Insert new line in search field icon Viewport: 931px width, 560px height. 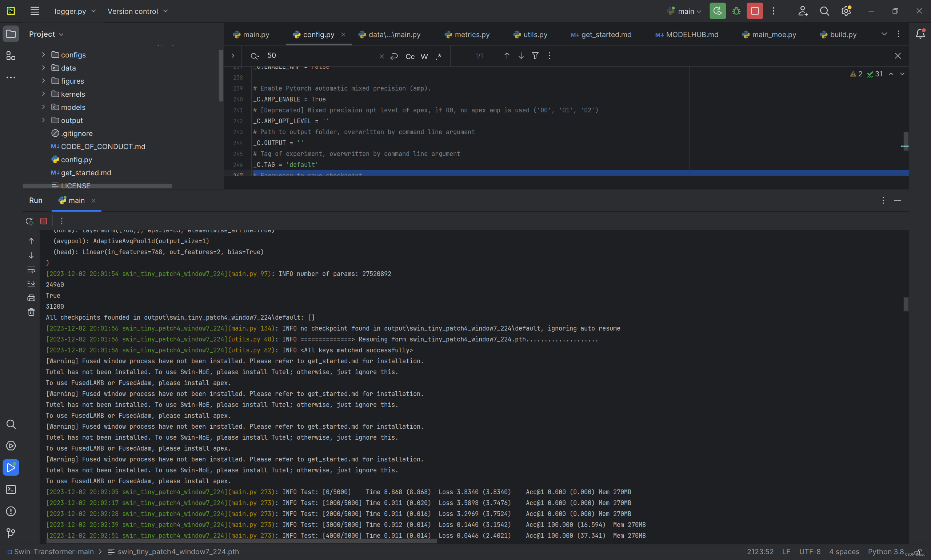(x=394, y=56)
